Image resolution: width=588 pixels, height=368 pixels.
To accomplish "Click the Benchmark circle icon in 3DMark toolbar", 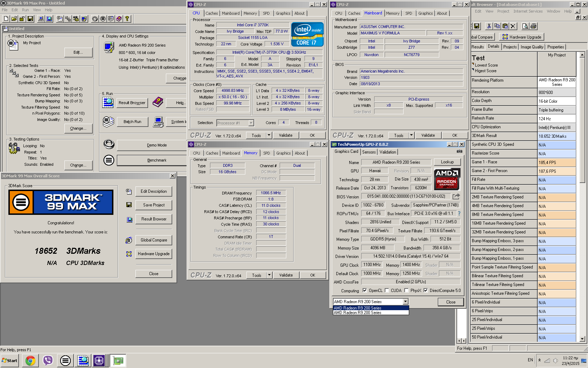I will point(103,19).
